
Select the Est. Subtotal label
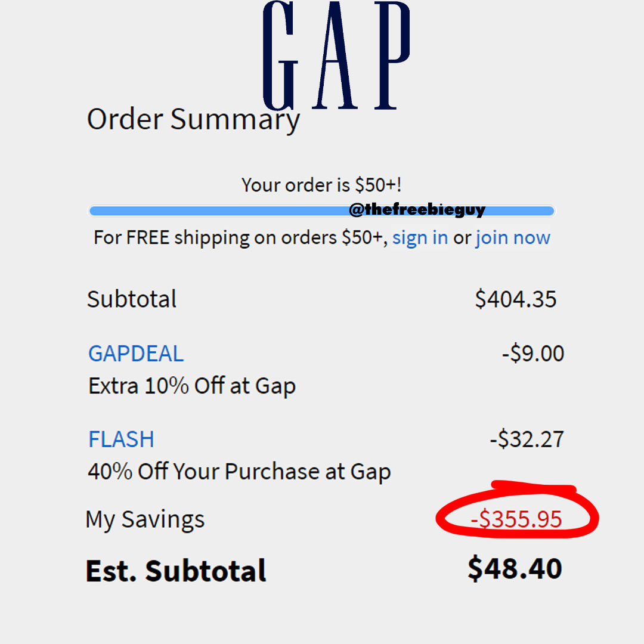(x=177, y=571)
